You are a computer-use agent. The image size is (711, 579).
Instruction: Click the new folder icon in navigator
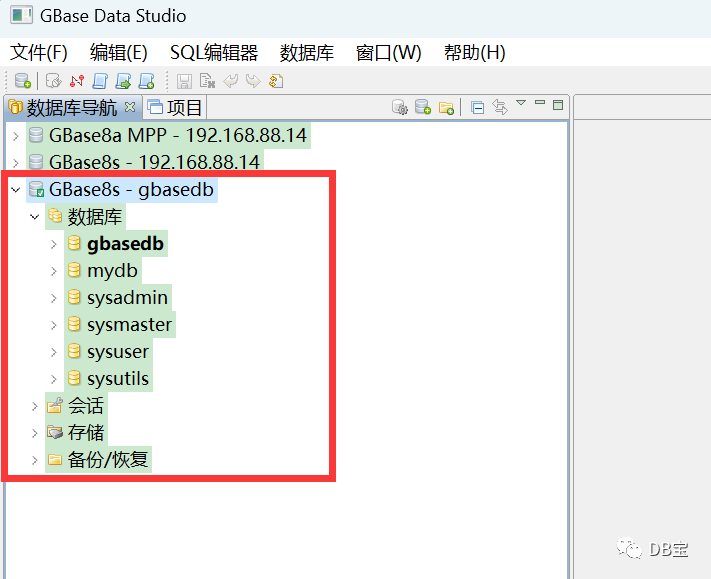446,107
